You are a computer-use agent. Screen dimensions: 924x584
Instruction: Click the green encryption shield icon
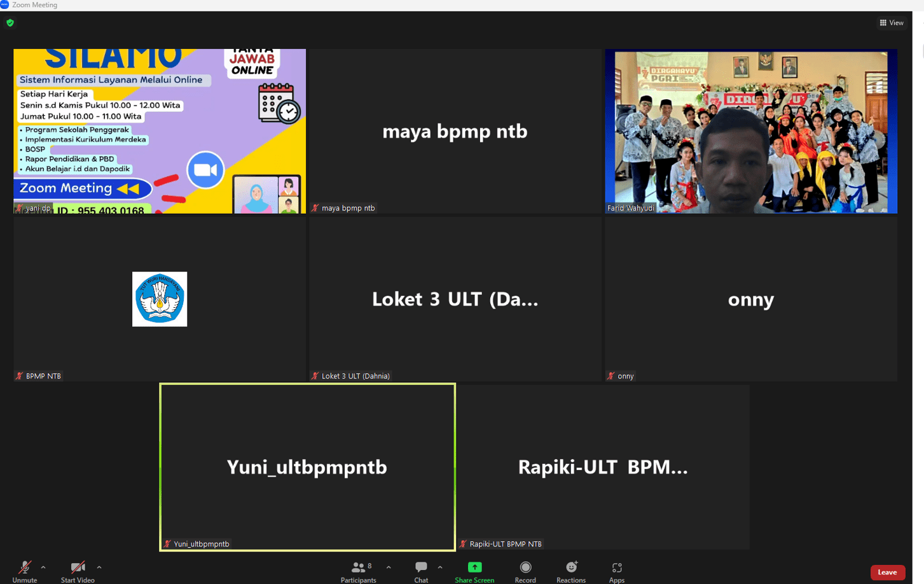pos(10,23)
